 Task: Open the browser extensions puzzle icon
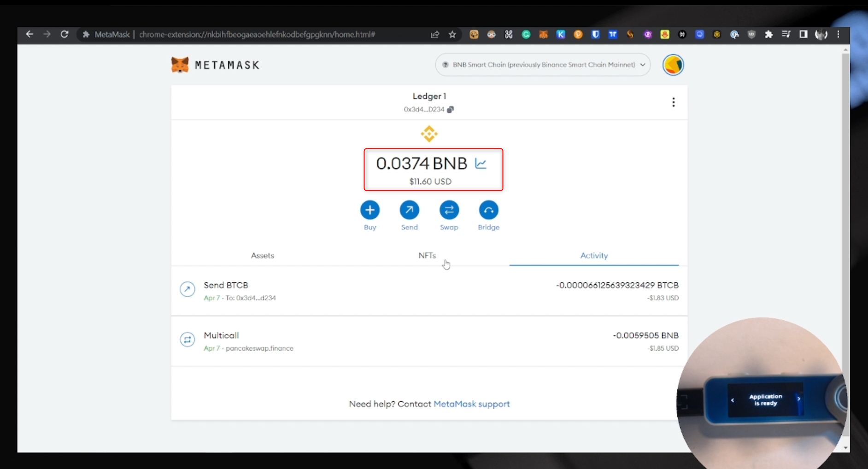coord(768,35)
